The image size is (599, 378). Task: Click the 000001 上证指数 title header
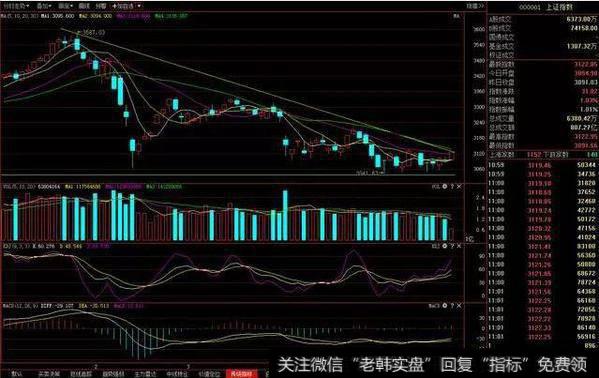click(545, 7)
